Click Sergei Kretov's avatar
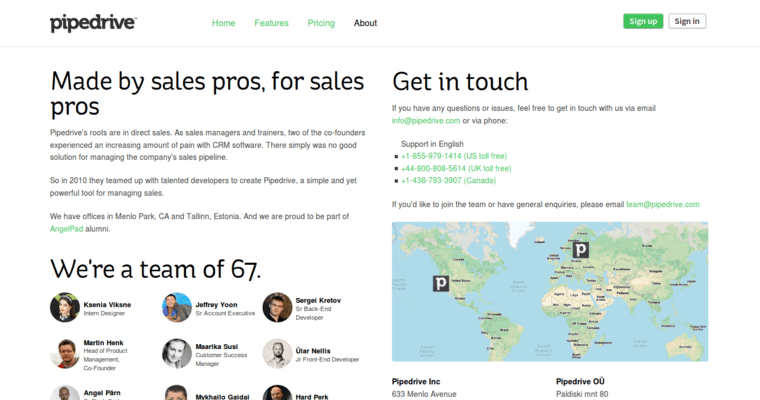The width and height of the screenshot is (760, 400). (x=277, y=308)
